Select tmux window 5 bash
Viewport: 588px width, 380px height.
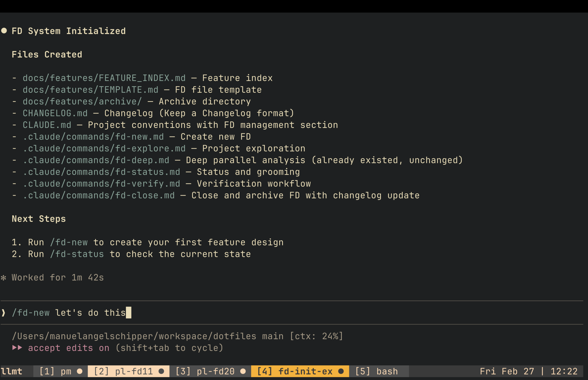(376, 371)
